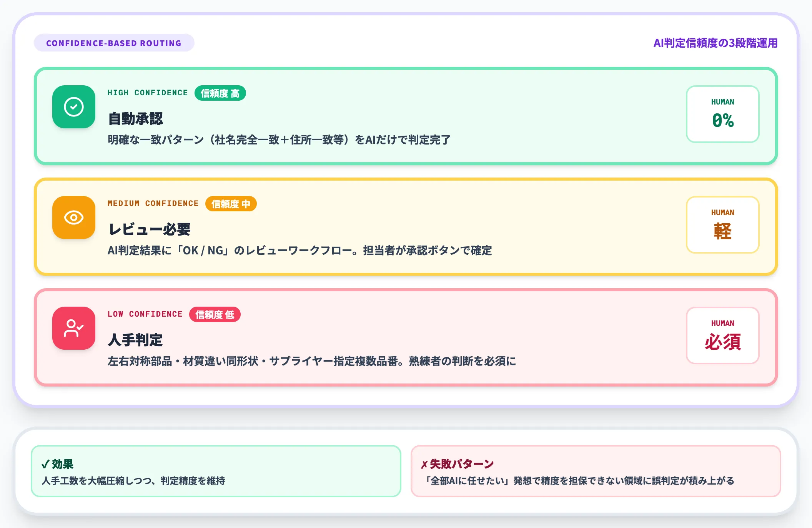Click the AI判定信頼度の3段階運用 heading
The height and width of the screenshot is (528, 812).
(x=715, y=43)
